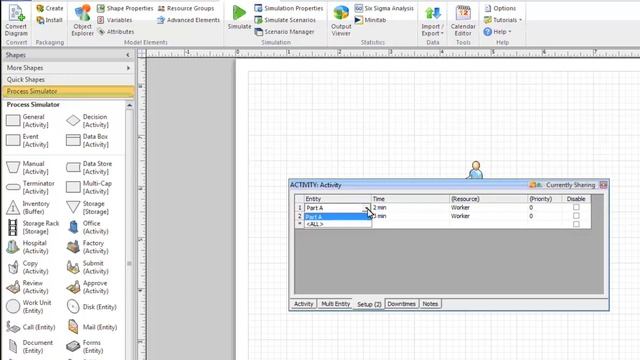Open the Options dialog
The width and height of the screenshot is (640, 360).
(x=500, y=8)
